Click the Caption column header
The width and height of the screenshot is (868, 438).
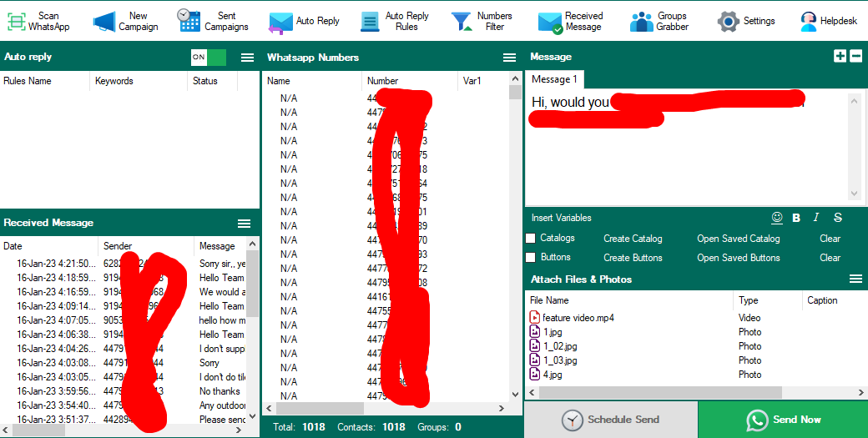(835, 300)
